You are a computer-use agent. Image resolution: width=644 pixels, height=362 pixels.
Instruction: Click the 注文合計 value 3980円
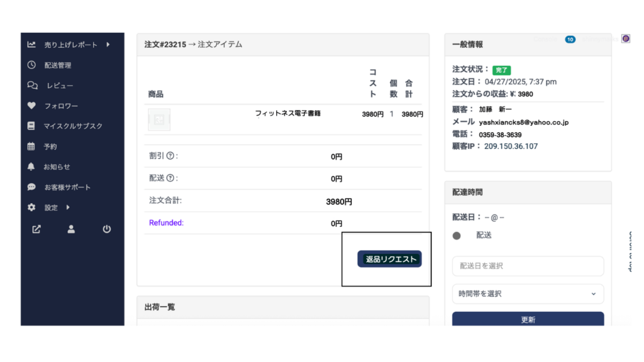339,202
